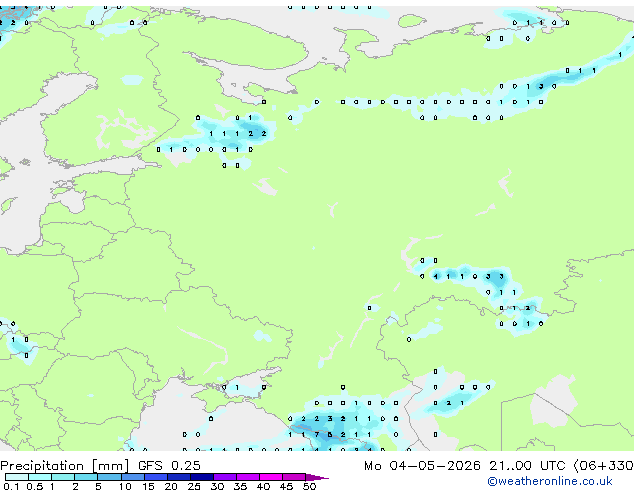Select the 1–2 mm legend swatch

[63, 477]
